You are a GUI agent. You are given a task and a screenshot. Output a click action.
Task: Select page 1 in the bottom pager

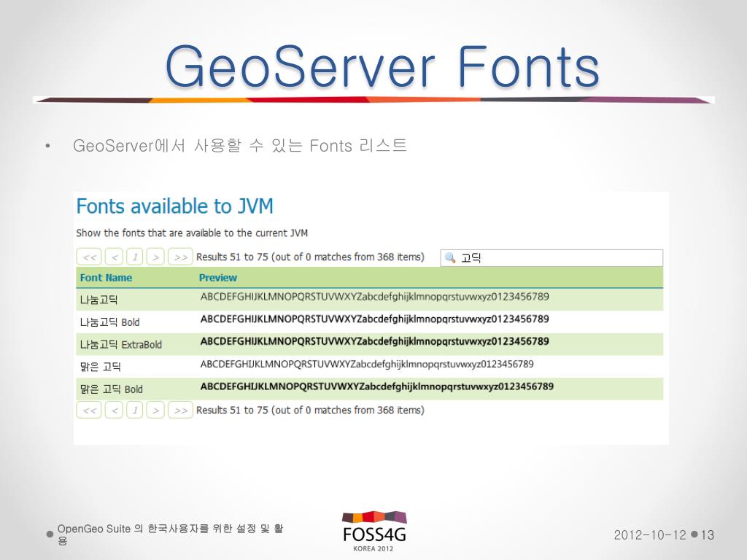click(135, 410)
